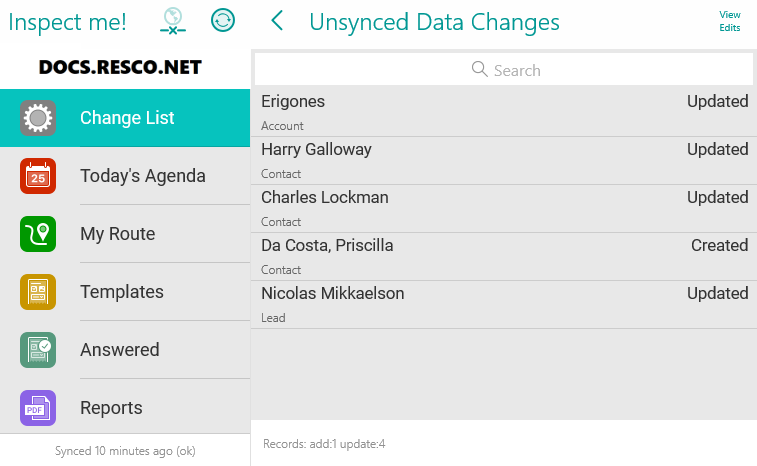The width and height of the screenshot is (757, 466).
Task: Click the Today's Agenda calendar icon
Action: pos(38,176)
